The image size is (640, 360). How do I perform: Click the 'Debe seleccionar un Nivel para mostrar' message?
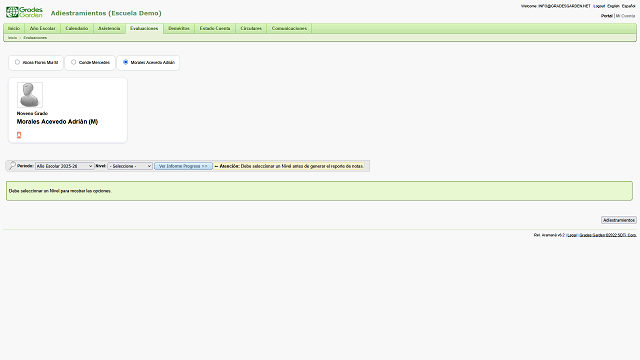60,191
